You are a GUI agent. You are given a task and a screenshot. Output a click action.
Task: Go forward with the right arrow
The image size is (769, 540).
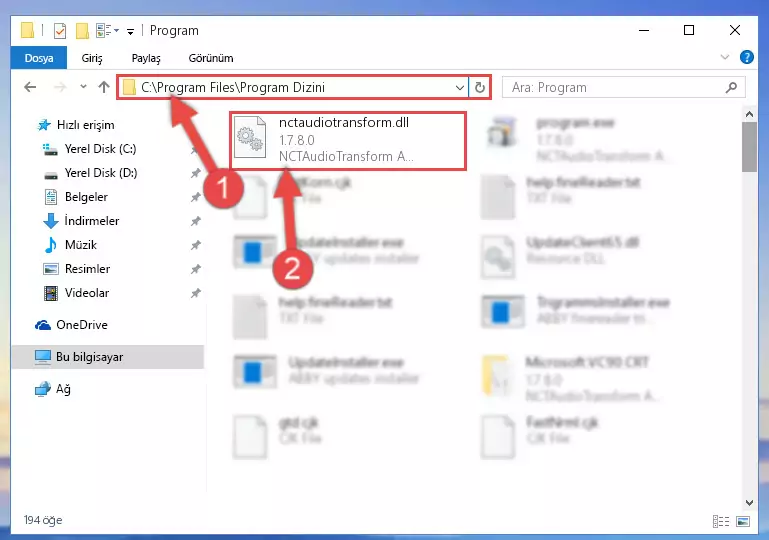coord(60,87)
